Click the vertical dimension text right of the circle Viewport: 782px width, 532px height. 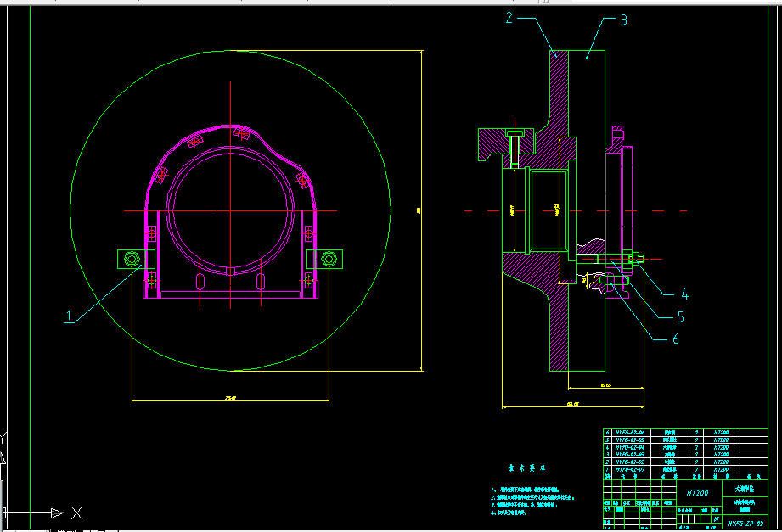point(419,211)
